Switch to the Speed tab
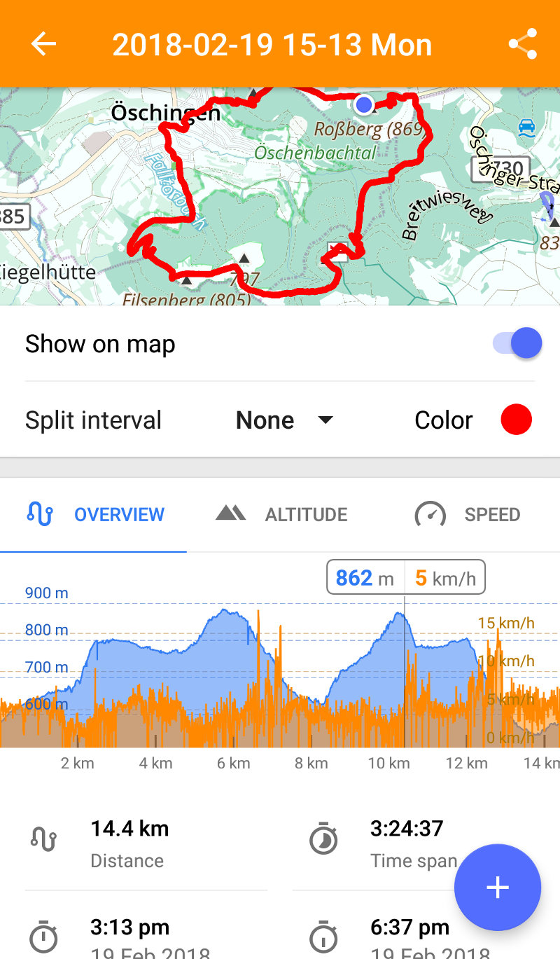 pos(468,515)
